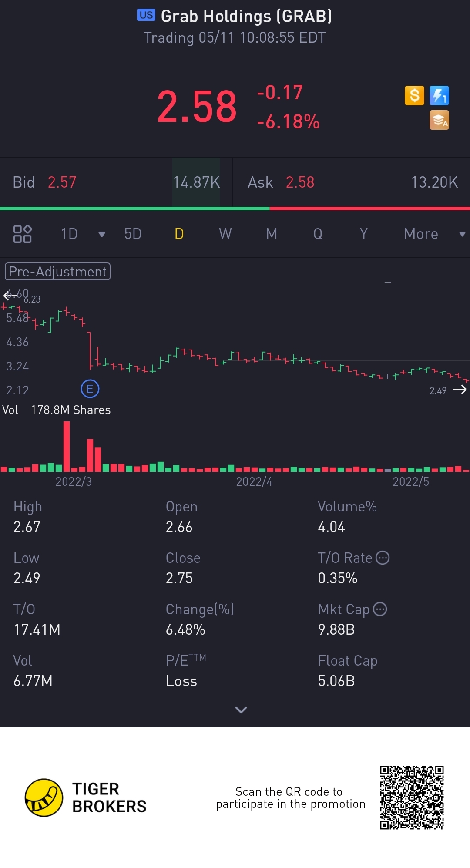Open T/O Rate info bubble icon

click(383, 558)
